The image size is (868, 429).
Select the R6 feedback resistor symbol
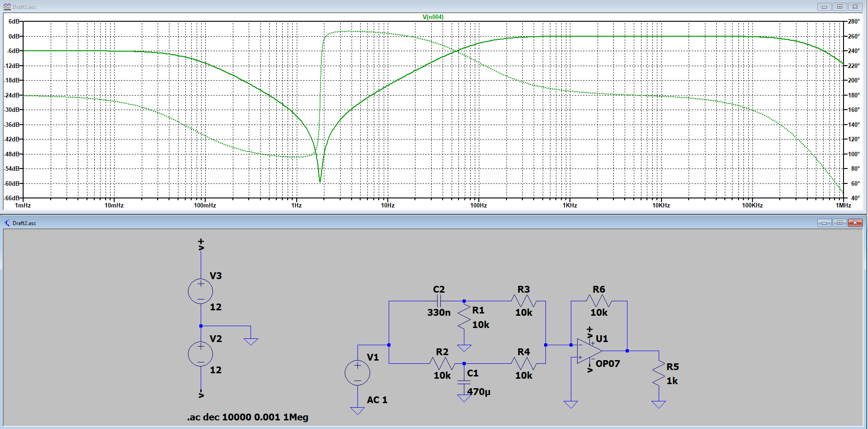[598, 301]
